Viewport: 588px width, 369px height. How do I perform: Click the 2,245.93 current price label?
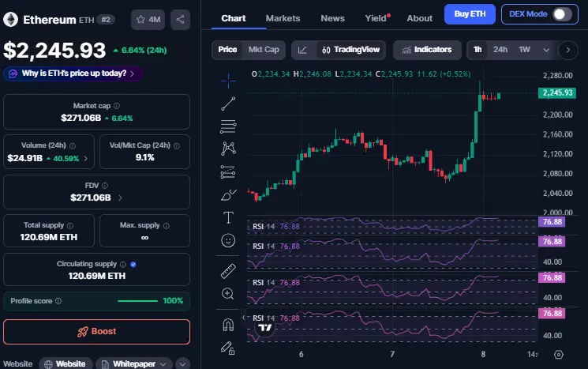coord(557,92)
